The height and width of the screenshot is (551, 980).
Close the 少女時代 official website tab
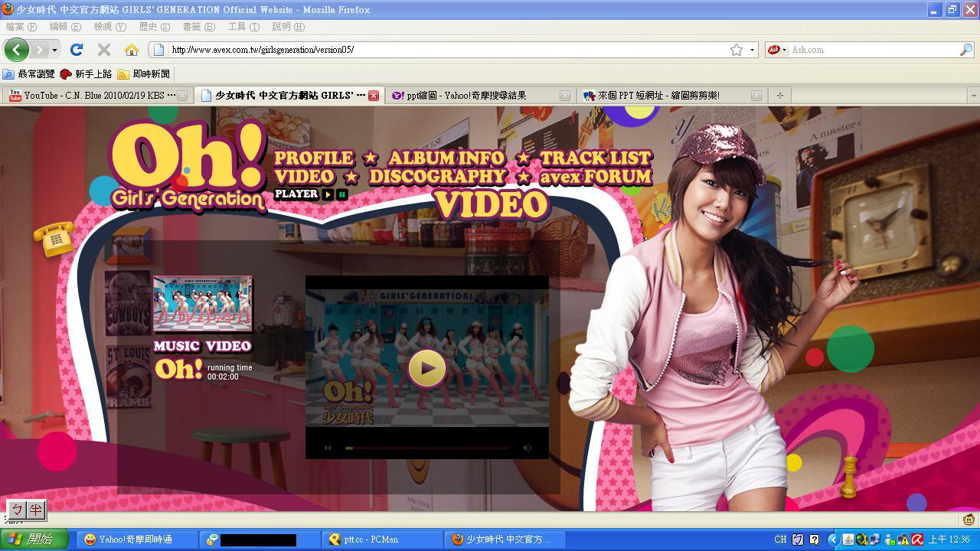pyautogui.click(x=374, y=96)
